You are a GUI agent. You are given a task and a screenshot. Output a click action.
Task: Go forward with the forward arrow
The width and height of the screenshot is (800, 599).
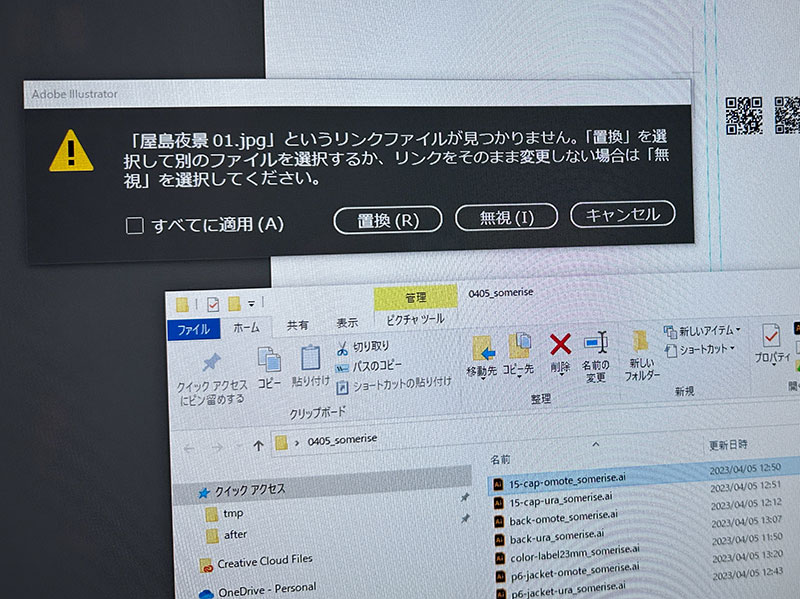coord(217,448)
